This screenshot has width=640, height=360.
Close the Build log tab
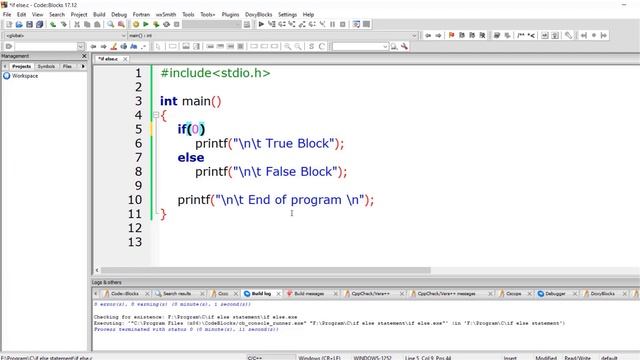click(x=278, y=293)
